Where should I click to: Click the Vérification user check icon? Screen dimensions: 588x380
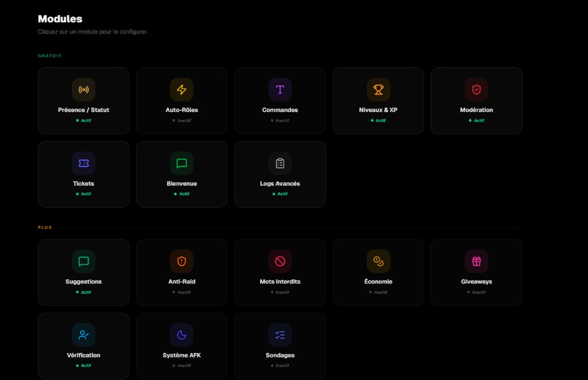click(84, 335)
